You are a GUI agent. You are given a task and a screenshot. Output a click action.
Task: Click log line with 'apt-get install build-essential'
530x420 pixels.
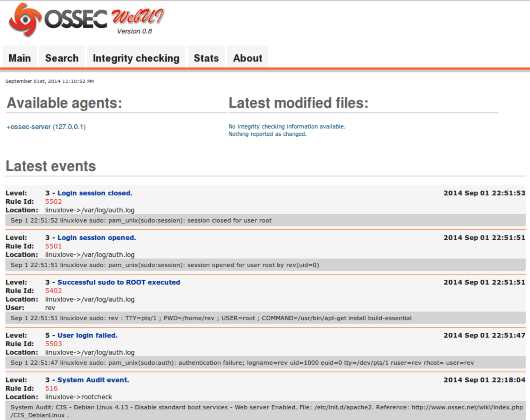[x=265, y=318]
